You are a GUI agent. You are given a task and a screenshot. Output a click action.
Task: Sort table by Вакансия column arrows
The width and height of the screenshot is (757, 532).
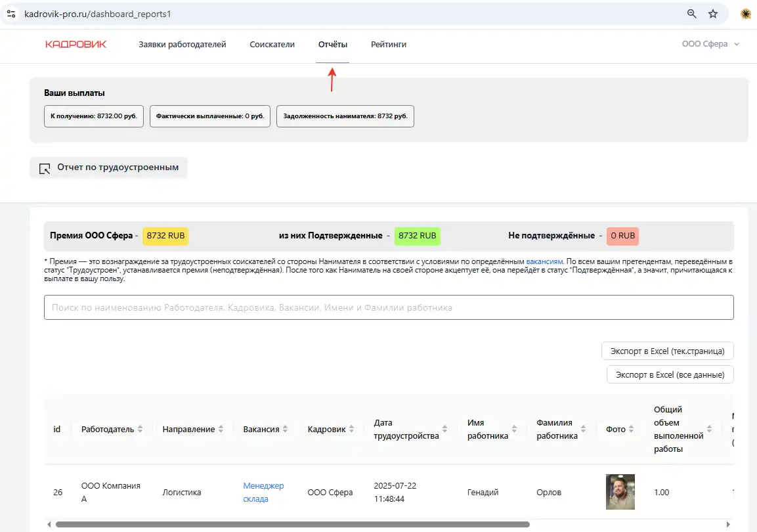point(286,430)
